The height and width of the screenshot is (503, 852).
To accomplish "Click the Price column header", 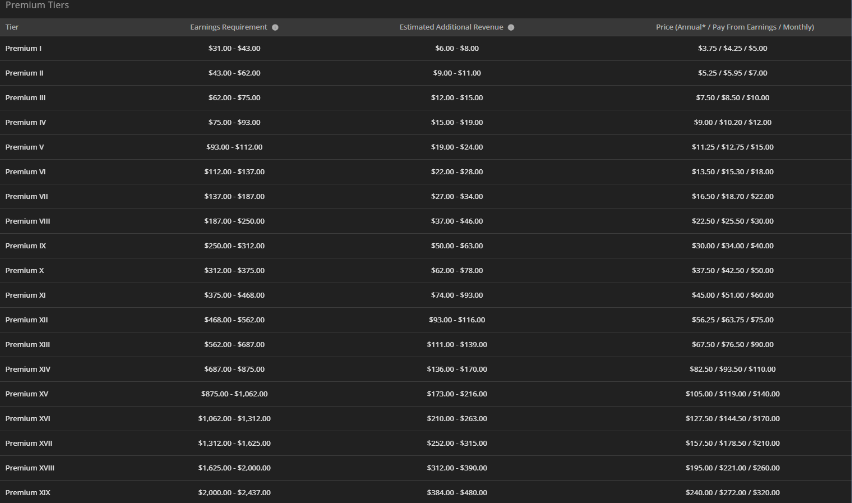I will [735, 27].
